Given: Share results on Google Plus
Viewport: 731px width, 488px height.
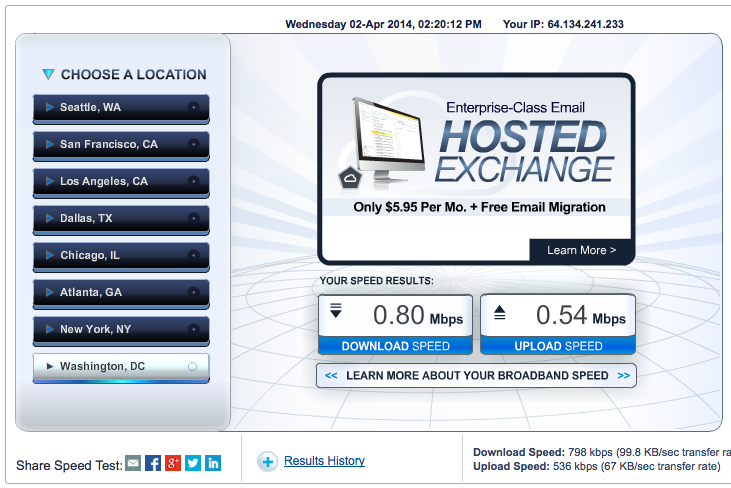Looking at the screenshot, I should click(173, 463).
